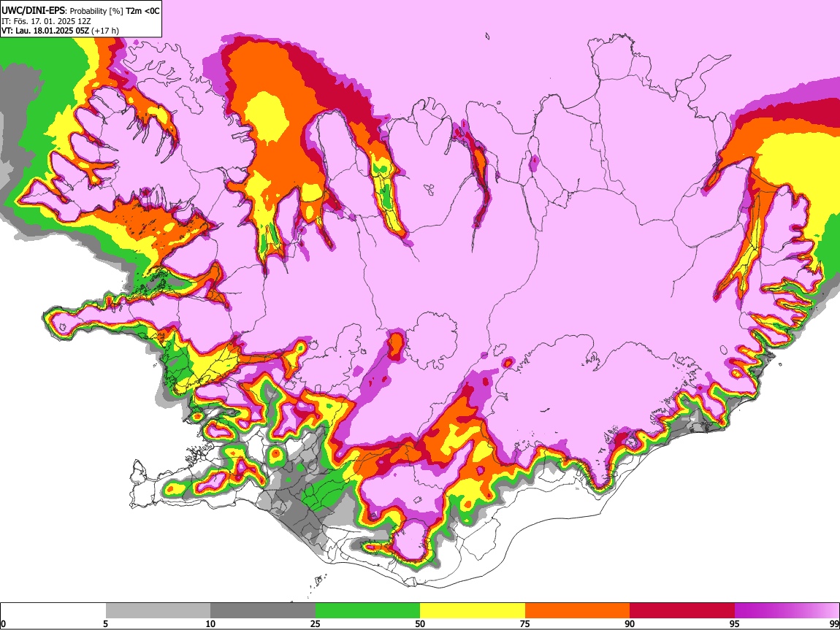Screen dimensions: 840x630
Task: Click the legend label '95'
Action: pyautogui.click(x=735, y=623)
